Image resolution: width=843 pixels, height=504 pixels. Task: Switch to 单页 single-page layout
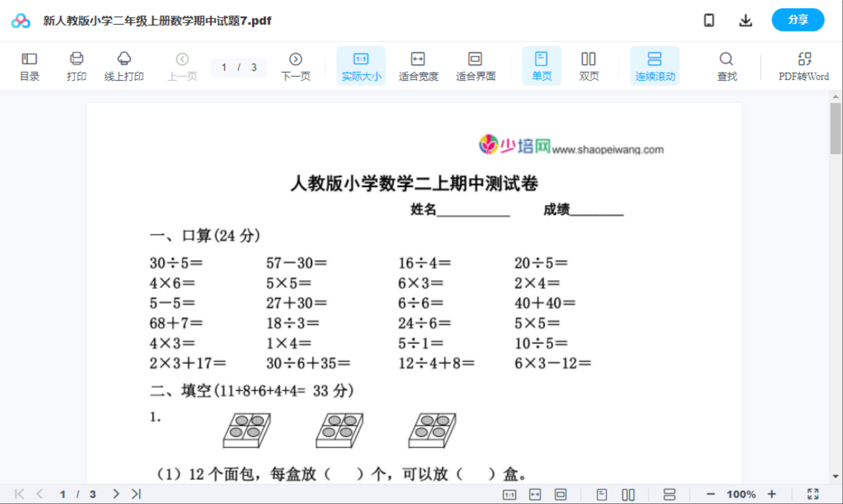[542, 65]
